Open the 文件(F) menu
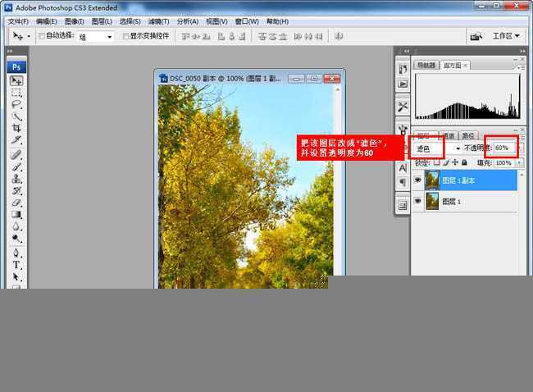 pos(18,21)
